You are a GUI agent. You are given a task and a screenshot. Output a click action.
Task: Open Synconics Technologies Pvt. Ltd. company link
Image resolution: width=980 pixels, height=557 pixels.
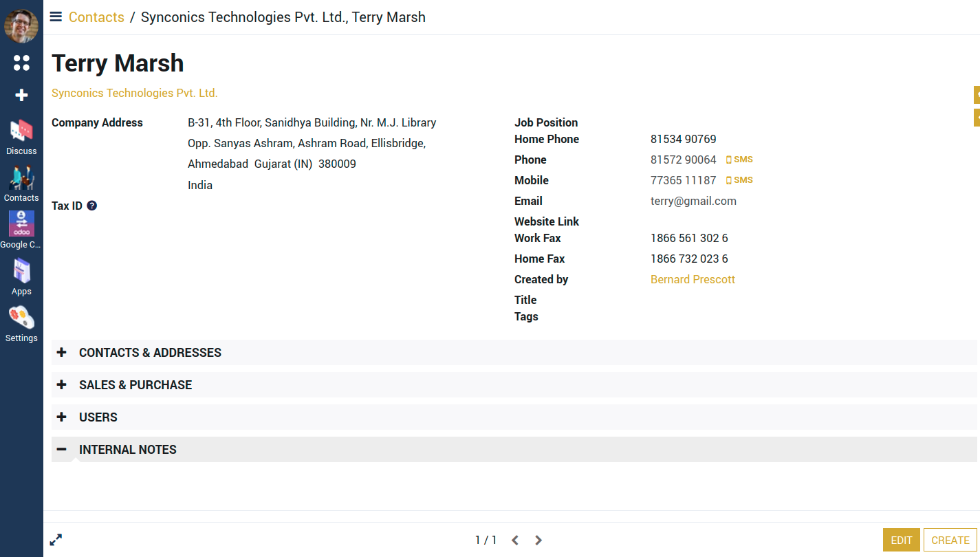[x=134, y=93]
